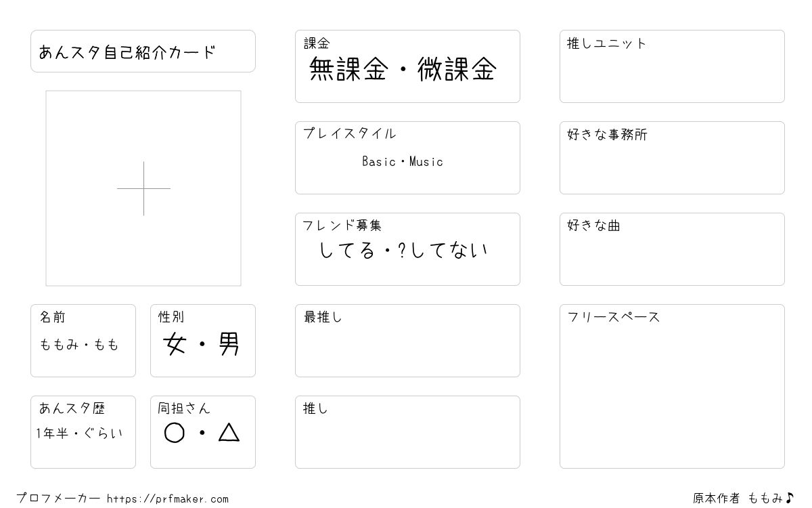Choose 女 in the 性別 box
This screenshot has width=812, height=508.
[175, 345]
